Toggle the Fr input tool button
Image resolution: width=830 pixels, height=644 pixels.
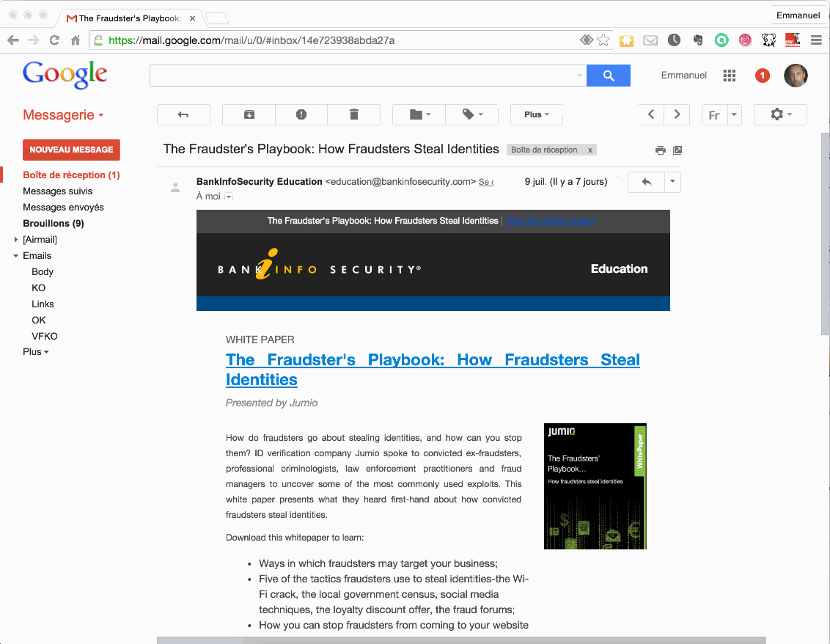pos(714,114)
